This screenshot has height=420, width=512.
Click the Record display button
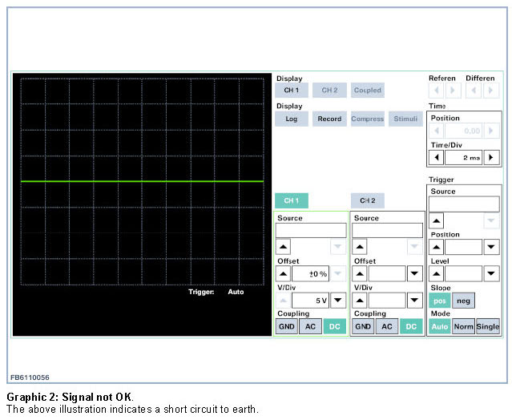(x=329, y=119)
